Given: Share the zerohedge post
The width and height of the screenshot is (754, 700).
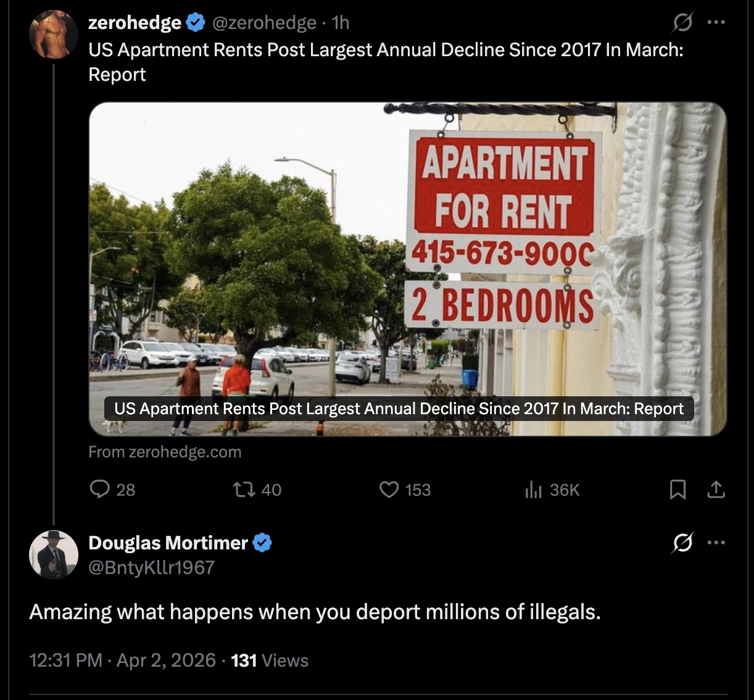Looking at the screenshot, I should tap(716, 490).
